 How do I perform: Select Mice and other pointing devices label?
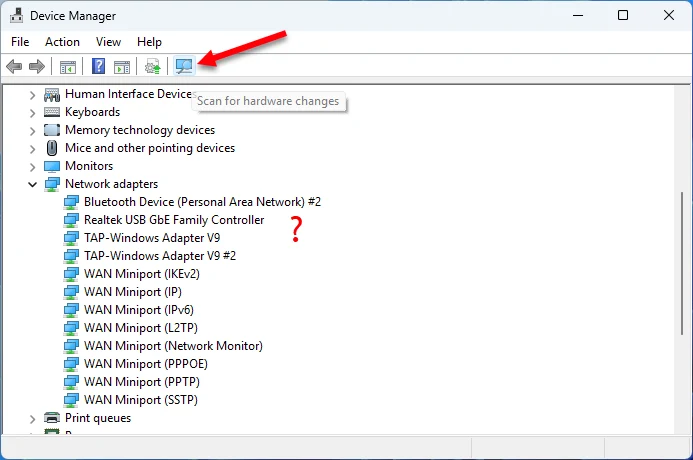150,148
